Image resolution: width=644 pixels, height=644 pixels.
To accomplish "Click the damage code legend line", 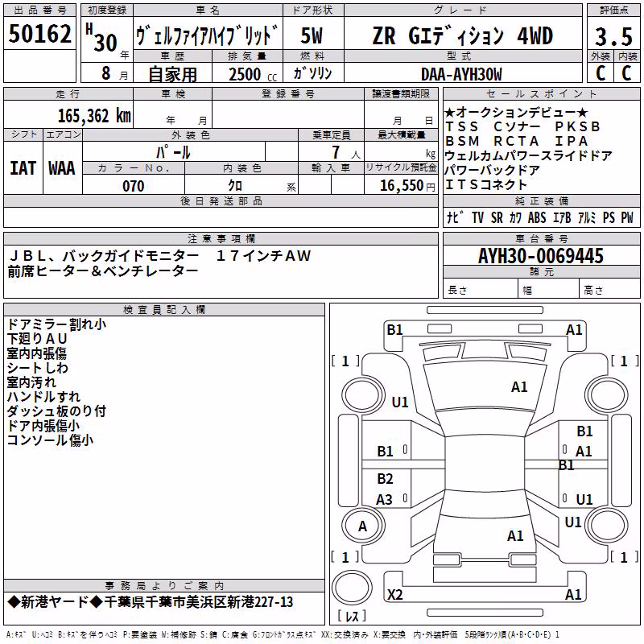I will [283, 635].
